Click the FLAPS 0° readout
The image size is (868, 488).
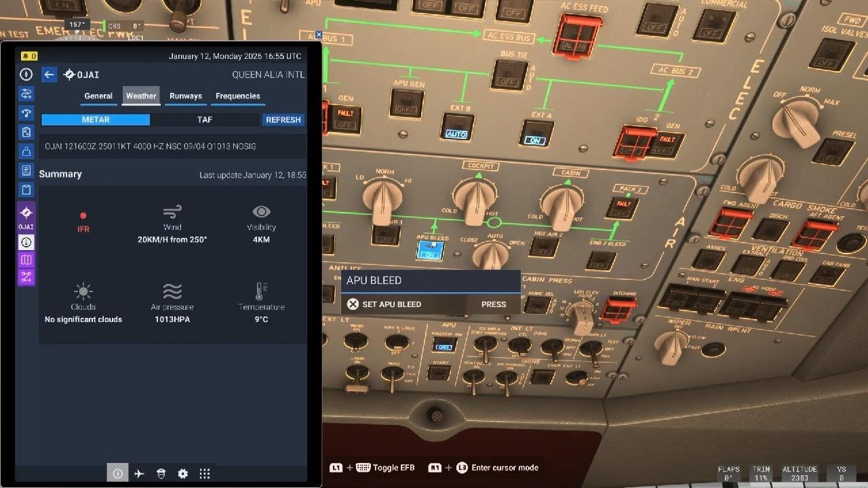(729, 473)
